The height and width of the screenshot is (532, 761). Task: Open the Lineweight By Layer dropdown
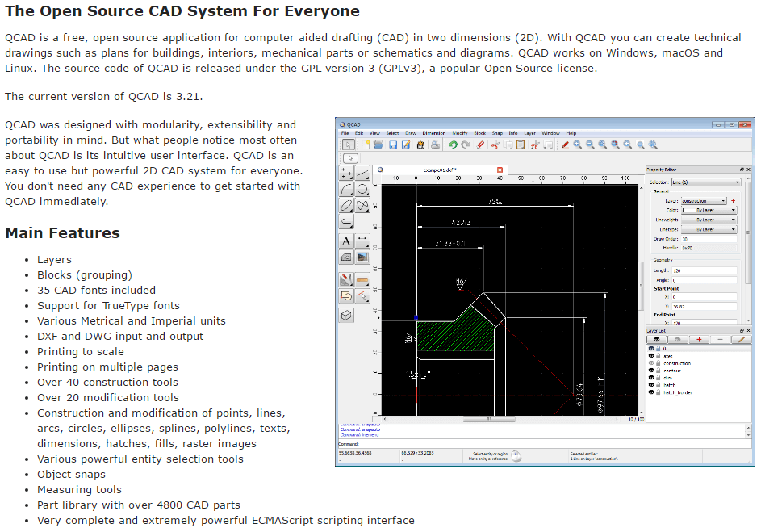tap(709, 220)
